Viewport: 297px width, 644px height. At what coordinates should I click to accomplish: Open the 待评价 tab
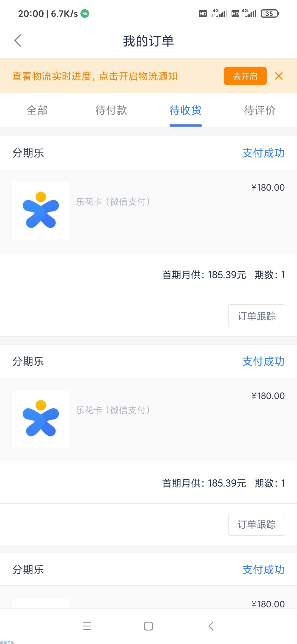(260, 110)
